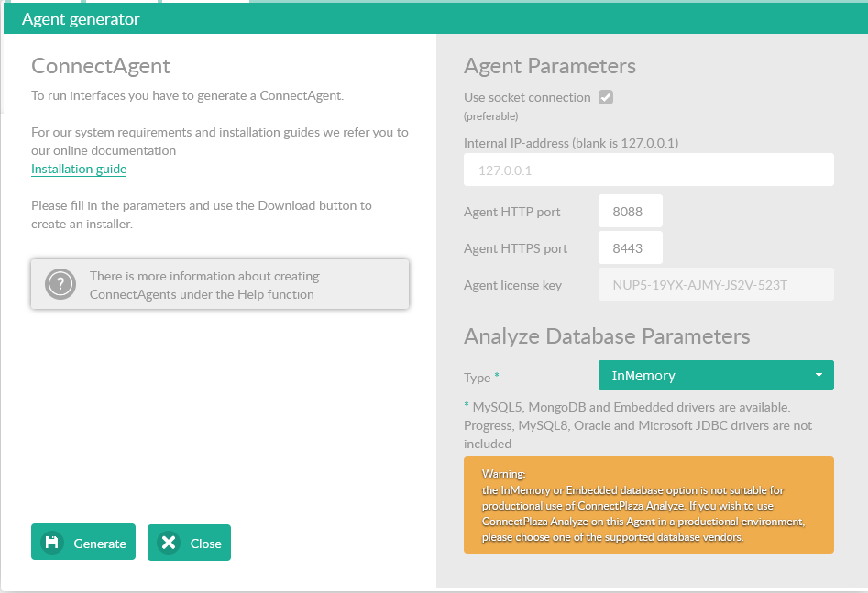Click the Agent HTTP port field 8088

point(630,211)
